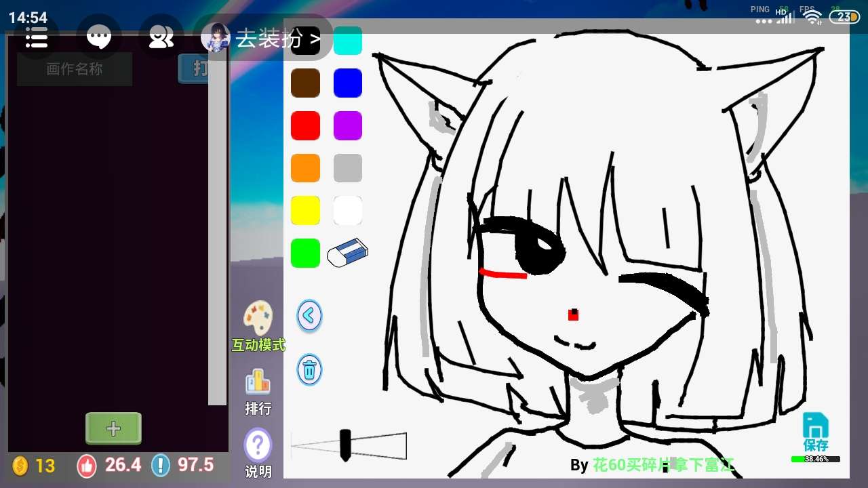Tap the blue back arrow icon
868x488 pixels.
point(309,315)
